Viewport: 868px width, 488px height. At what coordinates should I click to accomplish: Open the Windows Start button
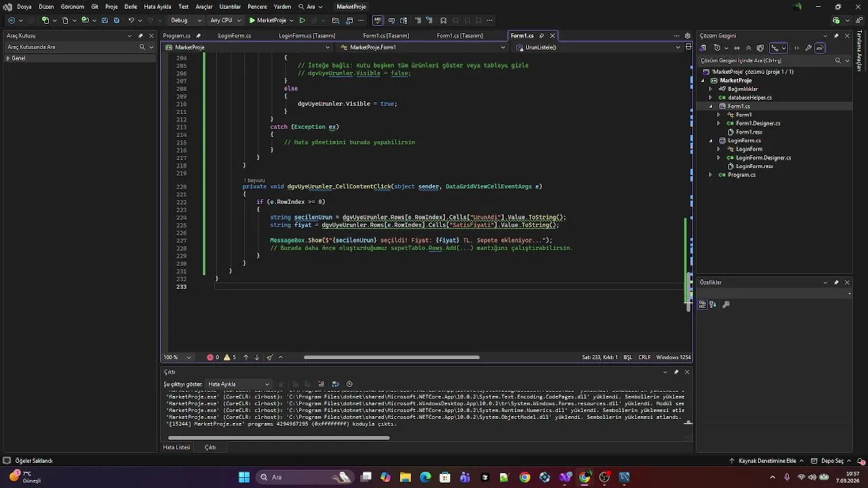point(244,477)
